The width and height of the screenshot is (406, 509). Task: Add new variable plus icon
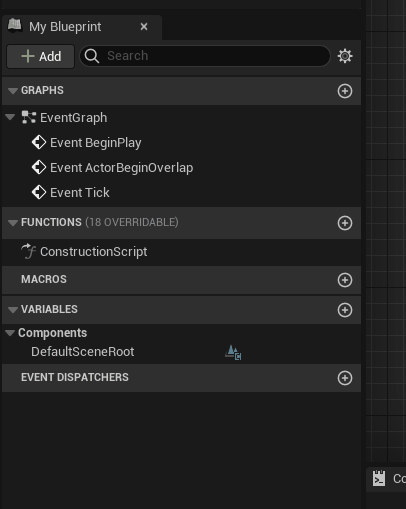coord(345,310)
